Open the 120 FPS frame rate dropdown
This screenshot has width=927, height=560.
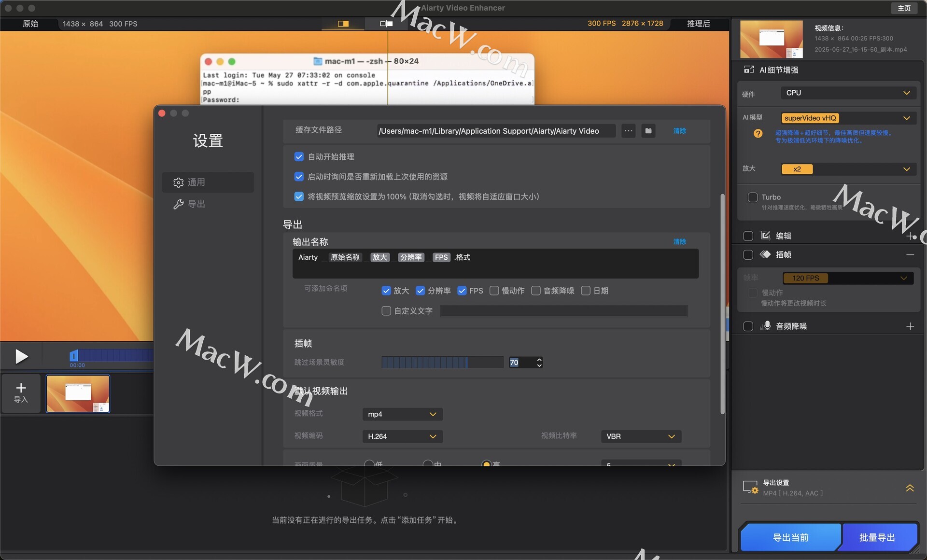pos(848,278)
